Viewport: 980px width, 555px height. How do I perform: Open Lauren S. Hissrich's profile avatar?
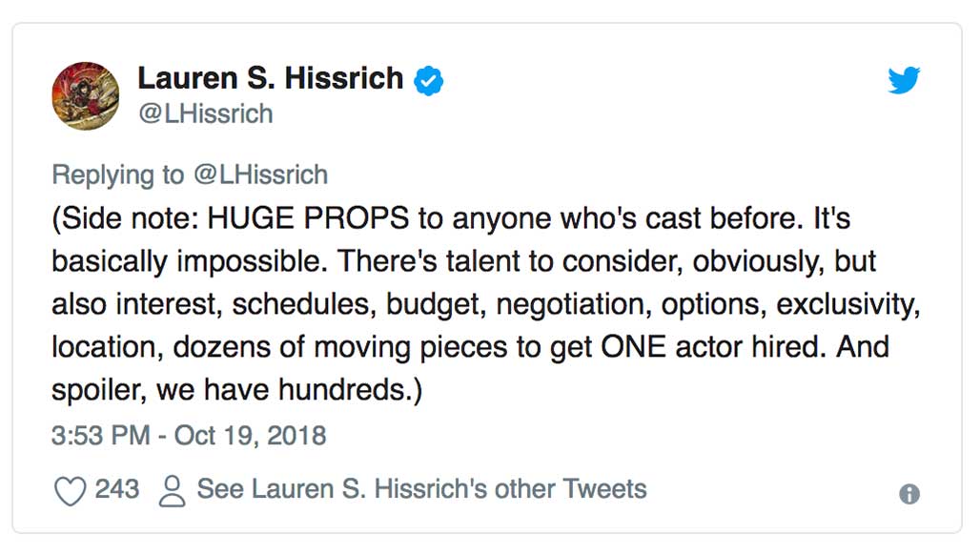click(86, 95)
